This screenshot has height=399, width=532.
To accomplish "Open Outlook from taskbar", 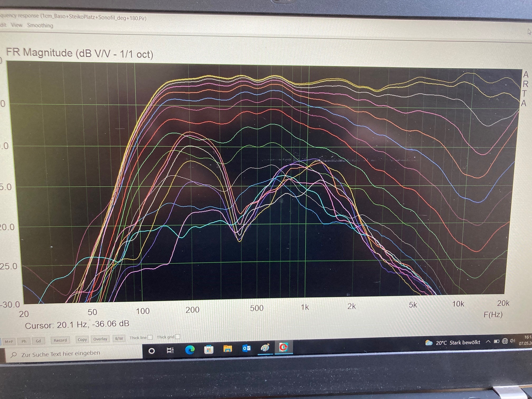I will click(x=246, y=348).
